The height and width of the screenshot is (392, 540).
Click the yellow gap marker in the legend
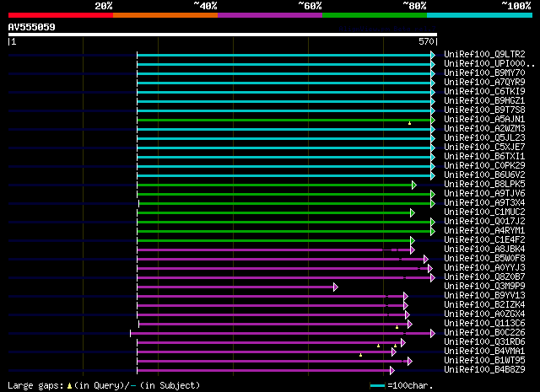pos(69,386)
